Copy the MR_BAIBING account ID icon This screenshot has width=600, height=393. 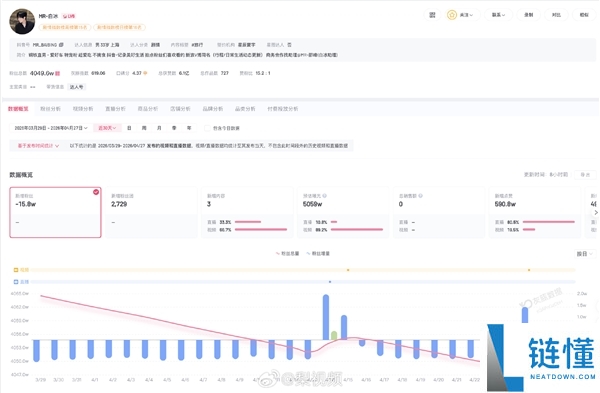click(61, 45)
